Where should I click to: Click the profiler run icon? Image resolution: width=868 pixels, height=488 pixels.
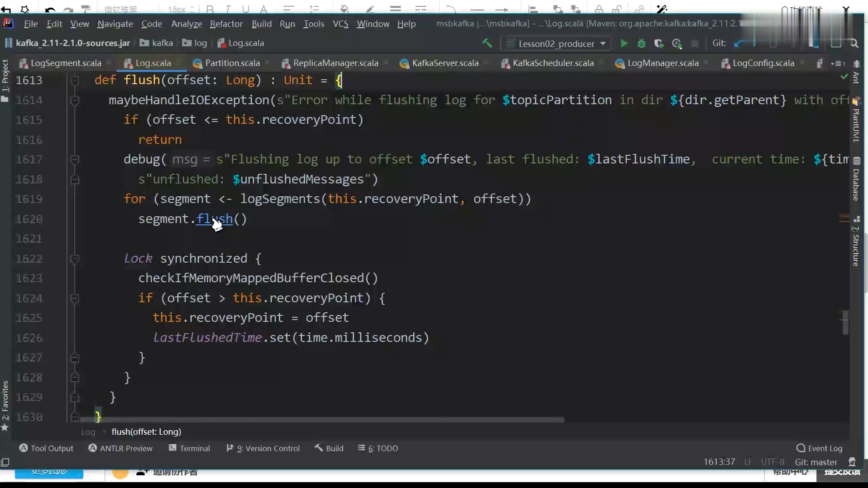coord(677,44)
